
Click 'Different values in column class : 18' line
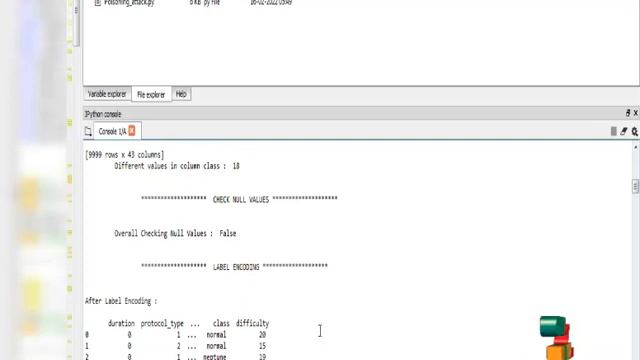point(177,166)
